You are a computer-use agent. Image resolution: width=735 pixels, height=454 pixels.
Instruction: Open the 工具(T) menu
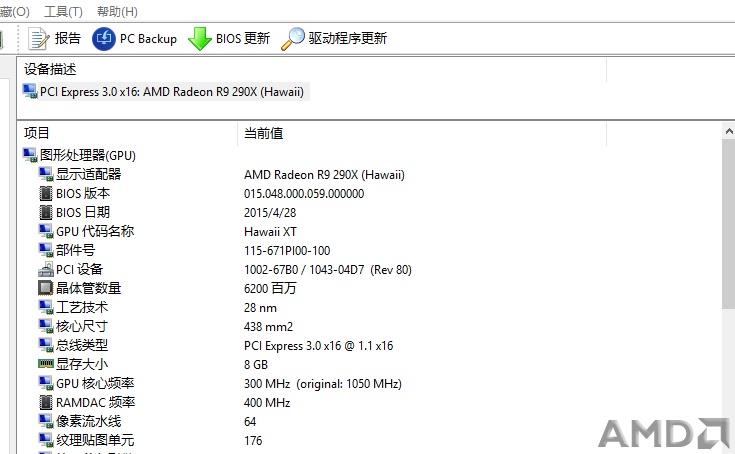pos(63,11)
